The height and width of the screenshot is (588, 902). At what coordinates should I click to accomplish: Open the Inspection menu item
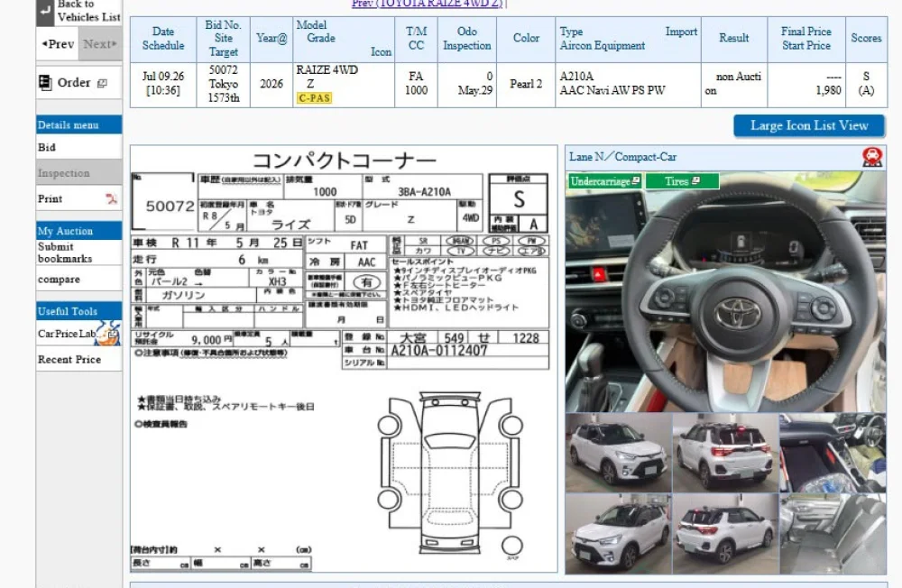coord(78,173)
